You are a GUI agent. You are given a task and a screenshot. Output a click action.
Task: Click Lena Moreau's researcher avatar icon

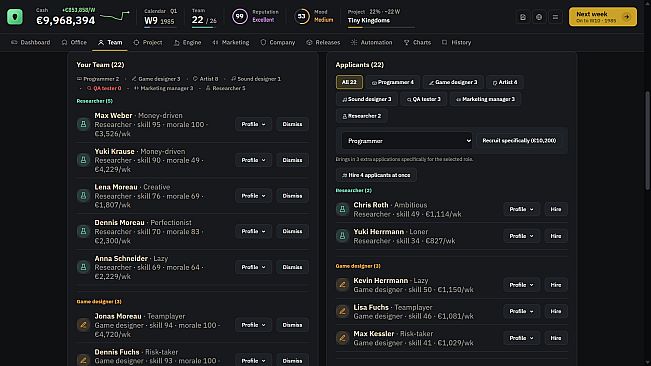(83, 195)
